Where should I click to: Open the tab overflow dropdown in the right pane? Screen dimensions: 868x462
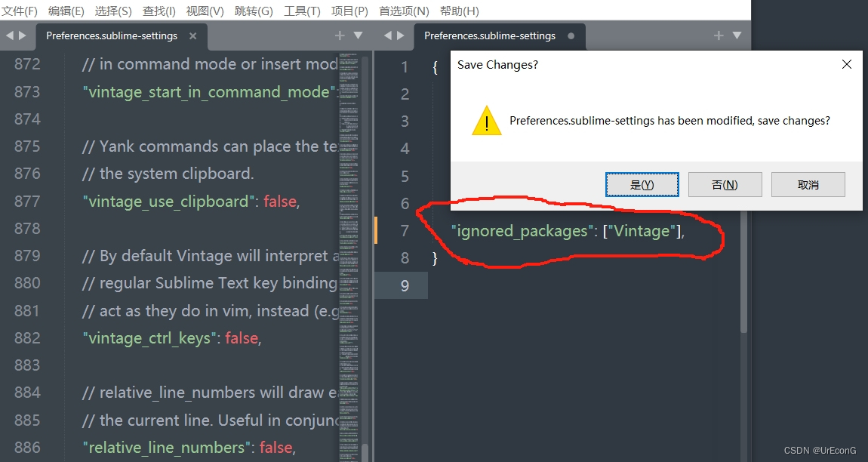click(737, 35)
